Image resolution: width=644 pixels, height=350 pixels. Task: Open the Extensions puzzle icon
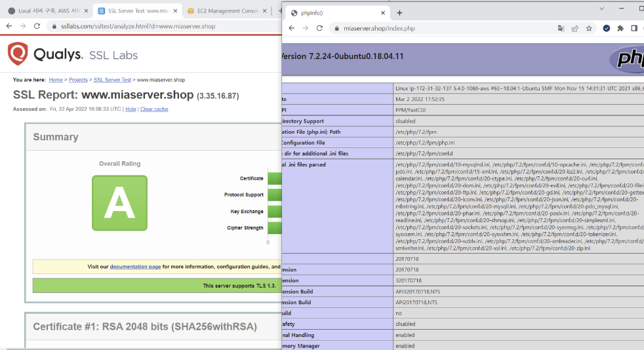(620, 28)
